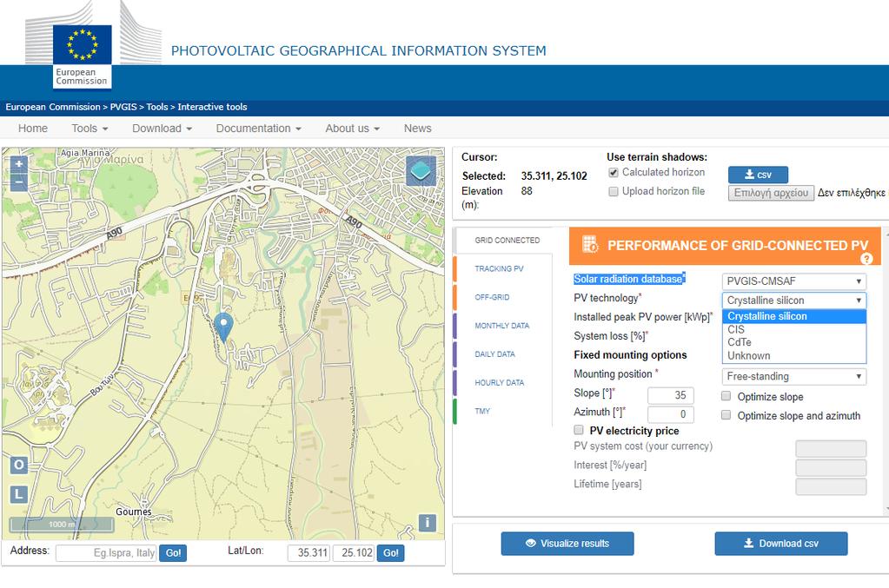Open map attribution info icon
This screenshot has height=588, width=889.
(427, 522)
